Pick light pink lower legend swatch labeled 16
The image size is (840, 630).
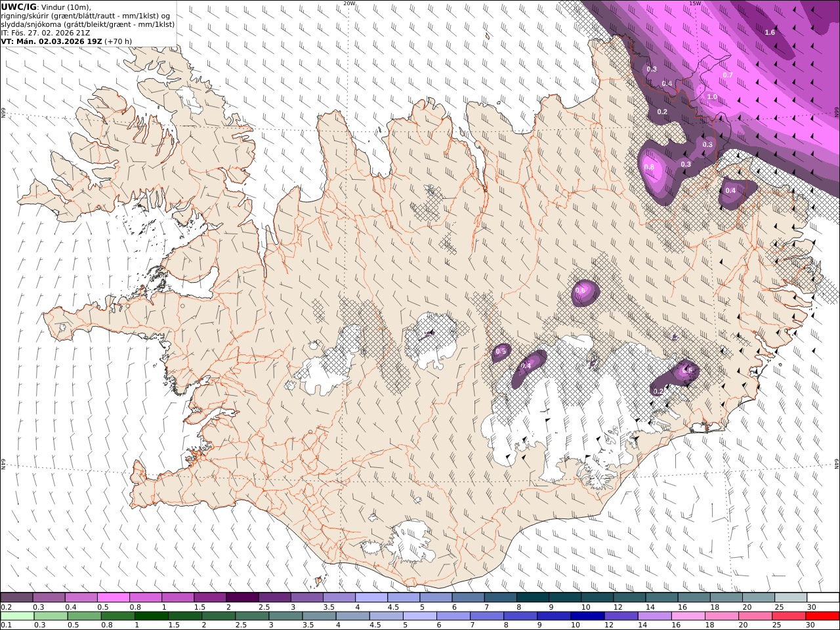pyautogui.click(x=687, y=616)
